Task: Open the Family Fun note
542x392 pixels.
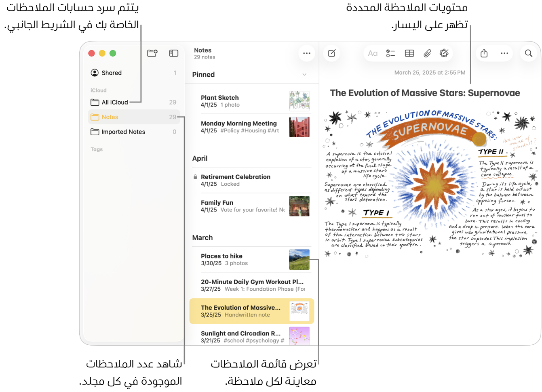Action: (251, 206)
